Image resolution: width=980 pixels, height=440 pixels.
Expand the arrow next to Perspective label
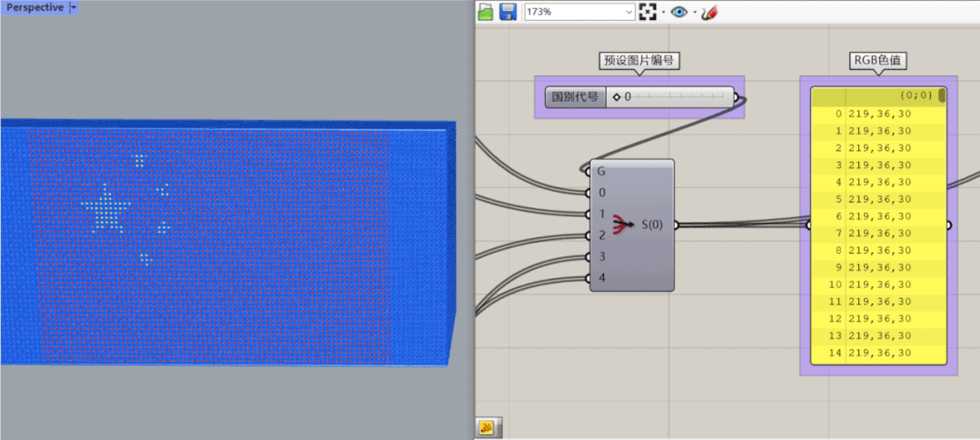pos(74,7)
